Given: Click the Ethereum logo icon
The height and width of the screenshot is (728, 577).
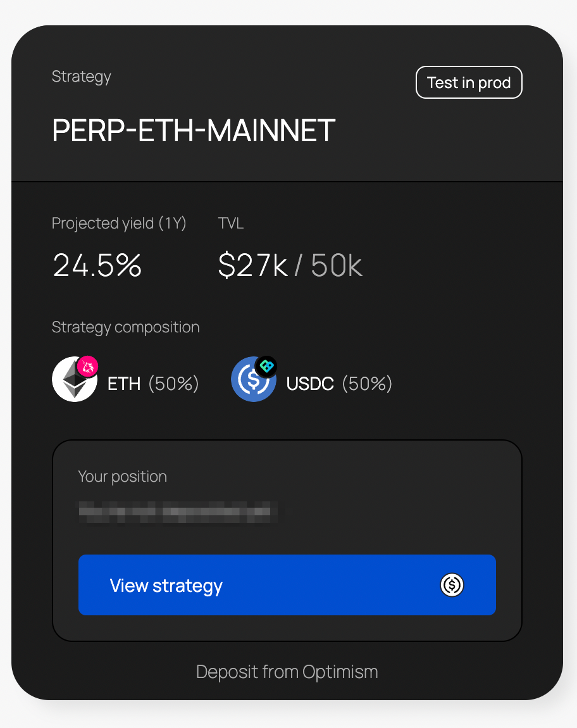Looking at the screenshot, I should coord(73,380).
